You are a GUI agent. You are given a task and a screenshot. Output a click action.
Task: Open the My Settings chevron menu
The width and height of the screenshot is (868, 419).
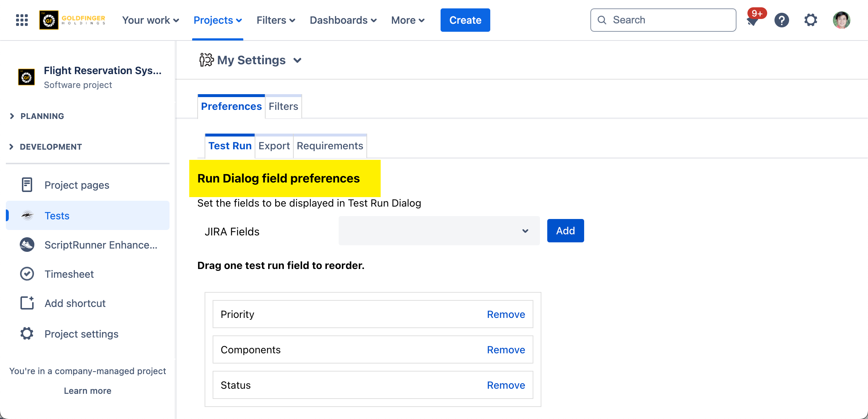tap(297, 60)
